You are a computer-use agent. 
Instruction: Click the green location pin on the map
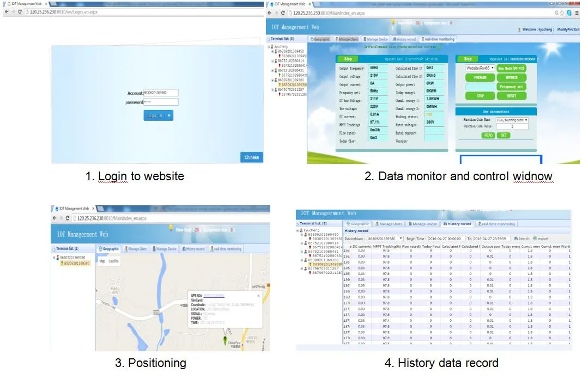coord(225,340)
